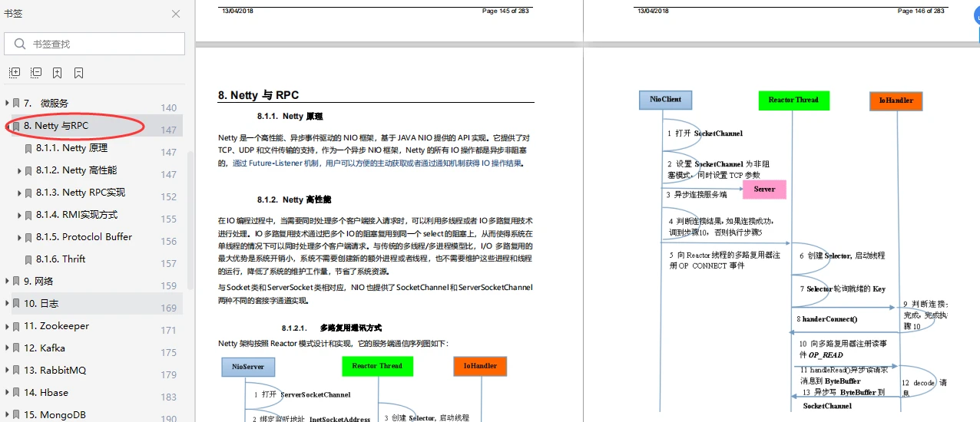Click the Page 146 of 283 header
Screen dimensions: 980x422
921,11
